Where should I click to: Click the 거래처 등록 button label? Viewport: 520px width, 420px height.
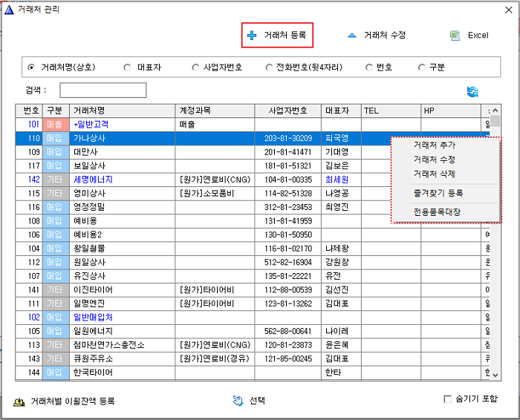(285, 35)
